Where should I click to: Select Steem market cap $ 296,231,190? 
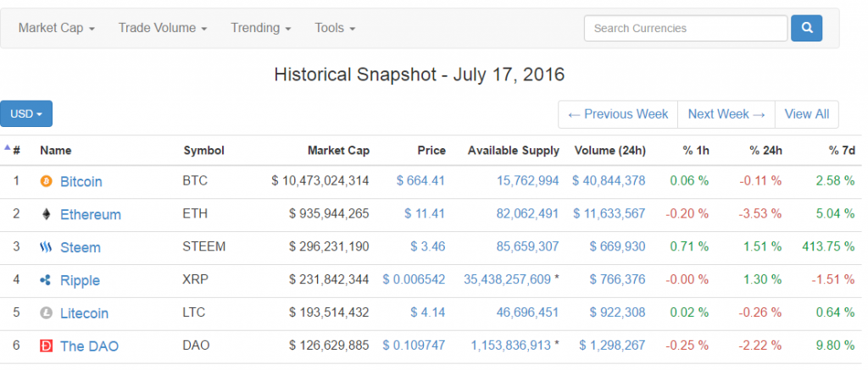point(329,246)
